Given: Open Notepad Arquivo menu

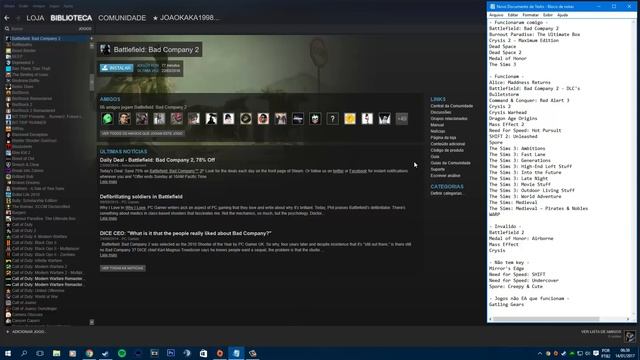Looking at the screenshot, I should point(496,15).
